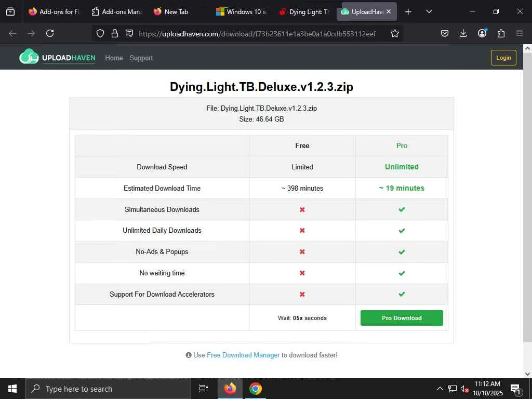The height and width of the screenshot is (399, 532).
Task: Open the muted volume tray icon
Action: click(464, 389)
